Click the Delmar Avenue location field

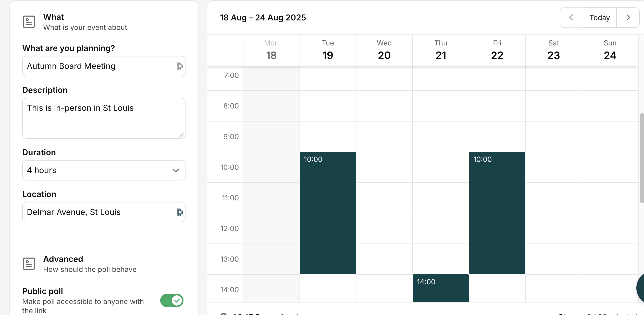pyautogui.click(x=100, y=212)
